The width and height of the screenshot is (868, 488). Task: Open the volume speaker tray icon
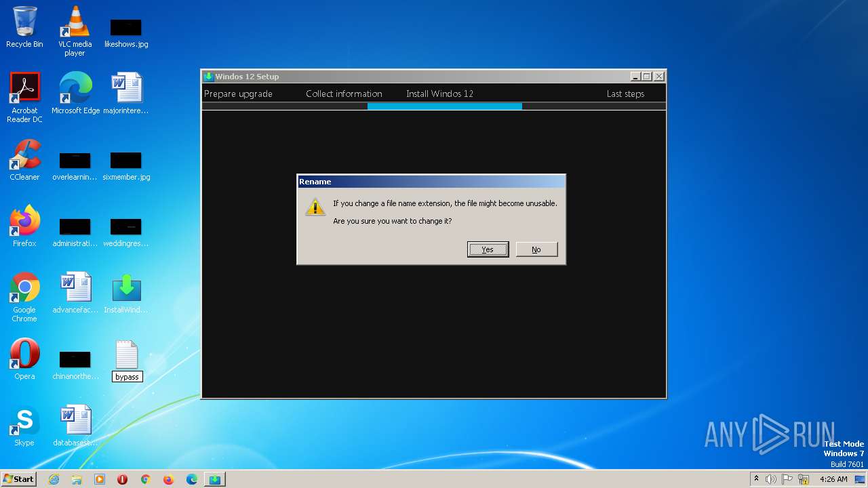coord(771,479)
